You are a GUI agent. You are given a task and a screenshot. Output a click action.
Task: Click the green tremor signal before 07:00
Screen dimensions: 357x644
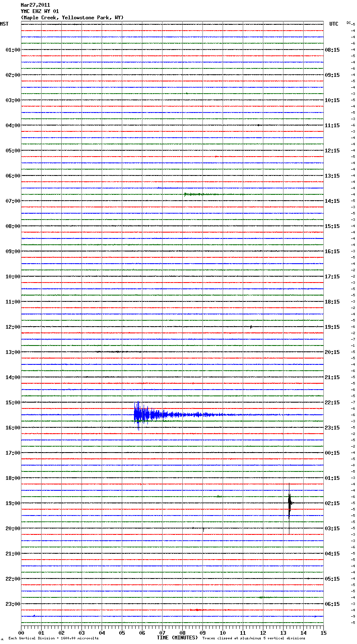click(202, 194)
